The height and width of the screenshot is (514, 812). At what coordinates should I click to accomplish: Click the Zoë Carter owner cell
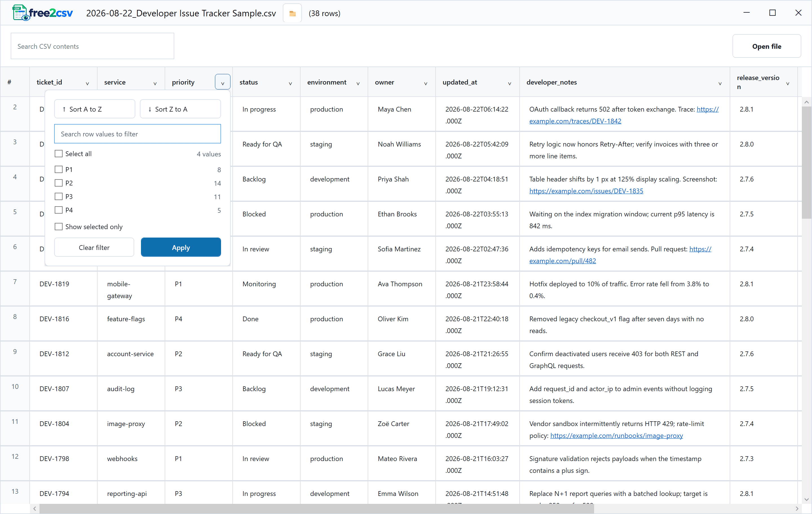(401, 429)
